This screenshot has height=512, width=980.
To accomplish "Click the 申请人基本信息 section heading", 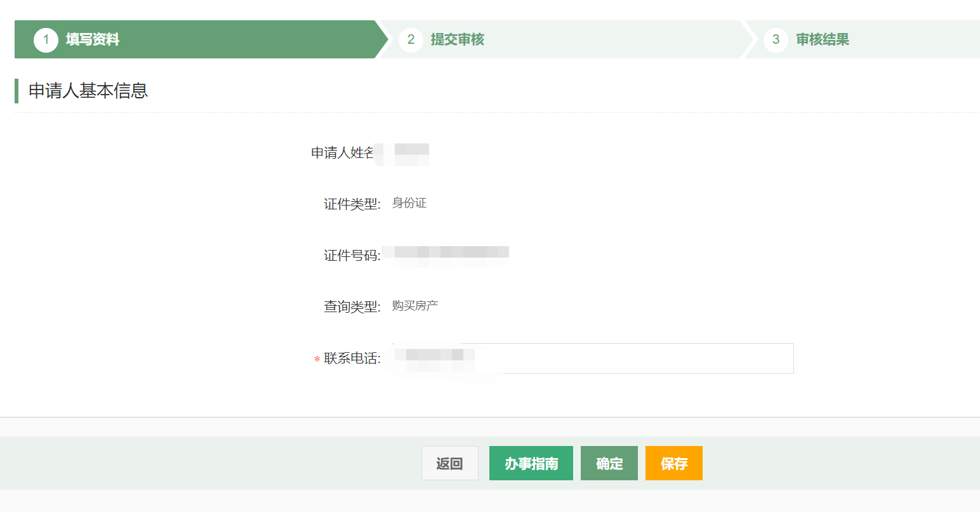I will pos(88,91).
